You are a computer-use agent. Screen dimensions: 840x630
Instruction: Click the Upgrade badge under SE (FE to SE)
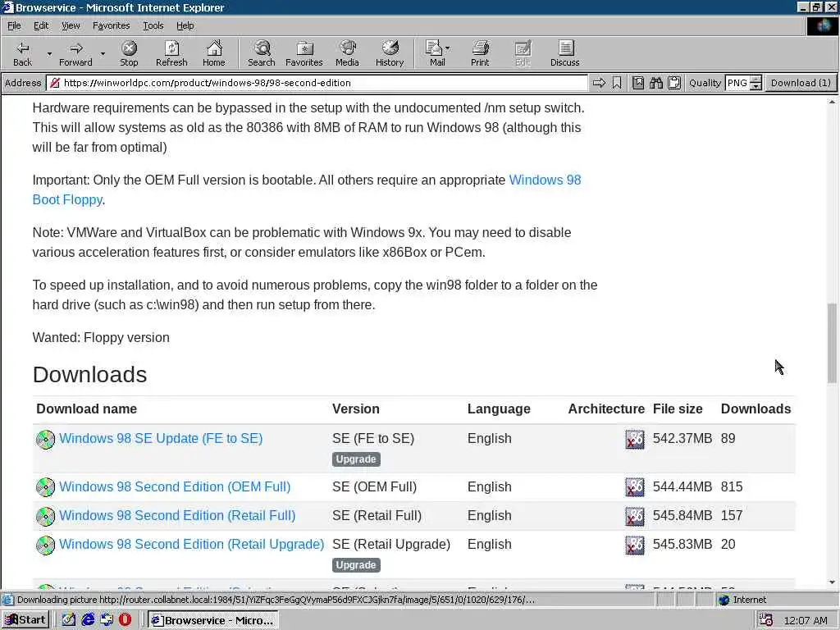coord(356,459)
